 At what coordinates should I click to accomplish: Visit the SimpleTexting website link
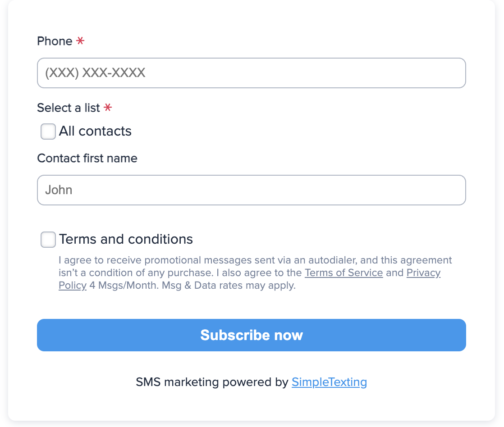click(x=329, y=382)
